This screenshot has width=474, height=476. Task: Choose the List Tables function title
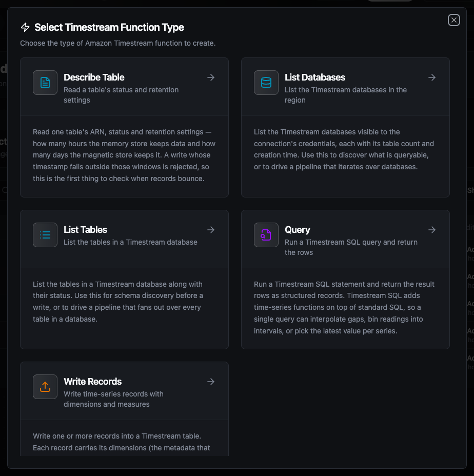tap(85, 230)
